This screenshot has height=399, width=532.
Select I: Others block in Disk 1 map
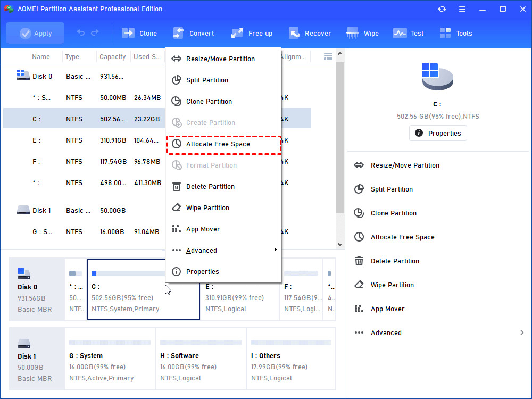pyautogui.click(x=291, y=359)
